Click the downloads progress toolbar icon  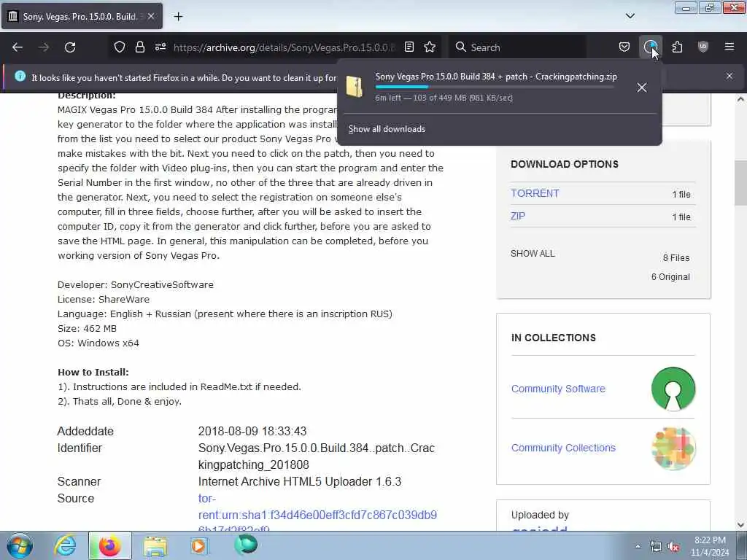(x=650, y=47)
